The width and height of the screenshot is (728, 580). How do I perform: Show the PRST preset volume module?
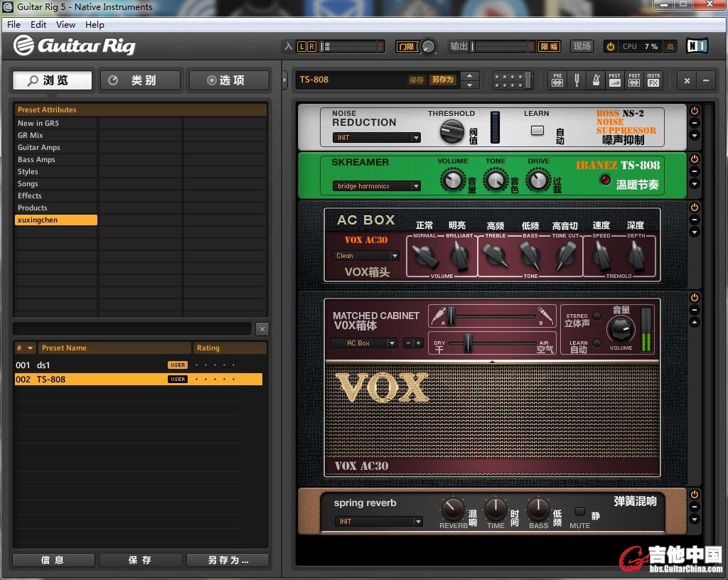(x=615, y=80)
